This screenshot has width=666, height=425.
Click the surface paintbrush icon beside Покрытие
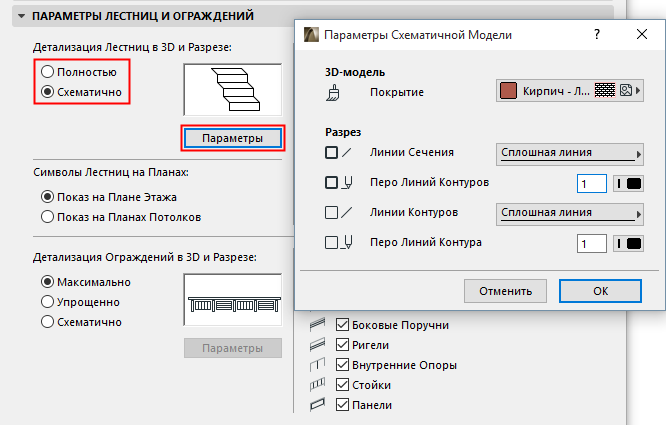pyautogui.click(x=332, y=93)
